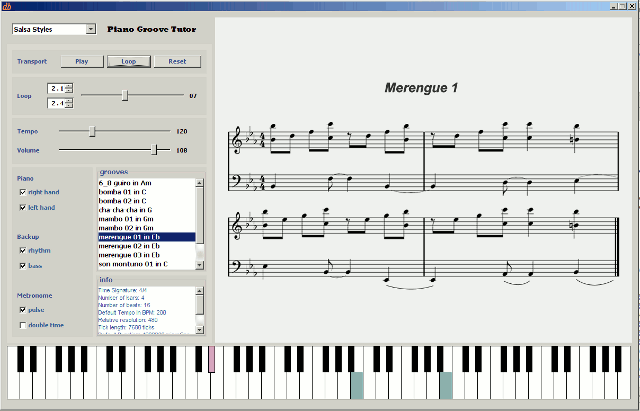Image resolution: width=640 pixels, height=411 pixels.
Task: Enable the double time metronome checkbox
Action: 23,325
